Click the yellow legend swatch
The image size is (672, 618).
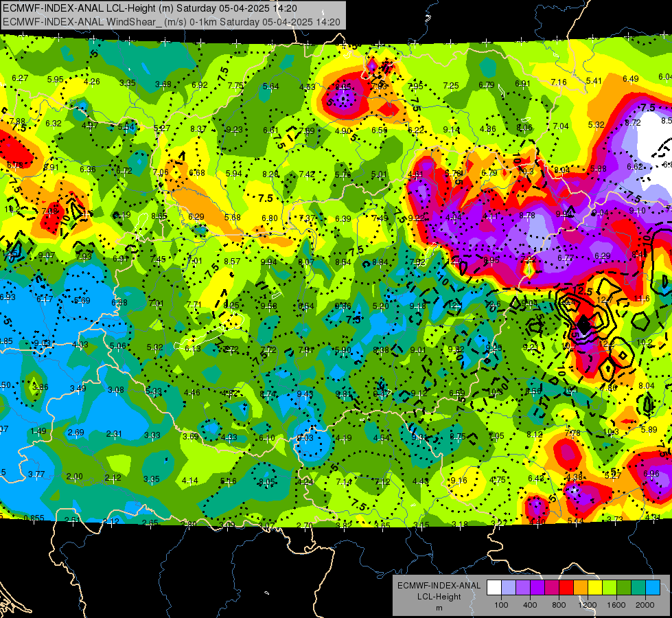[x=595, y=588]
